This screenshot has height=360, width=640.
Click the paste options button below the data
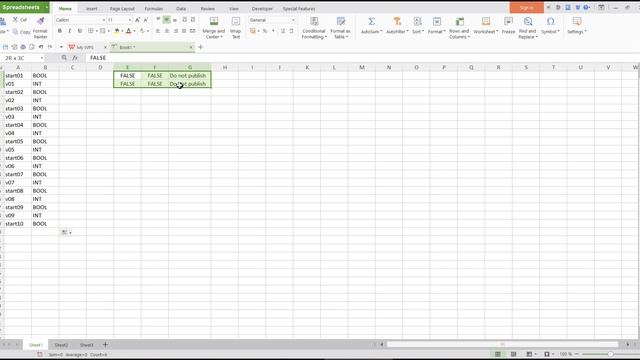(66, 232)
